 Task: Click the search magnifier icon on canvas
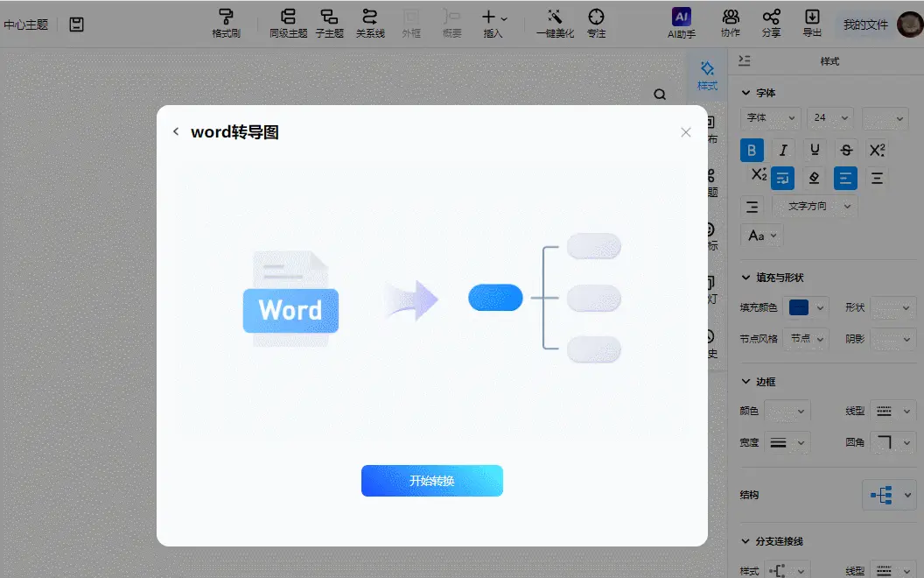pos(660,95)
